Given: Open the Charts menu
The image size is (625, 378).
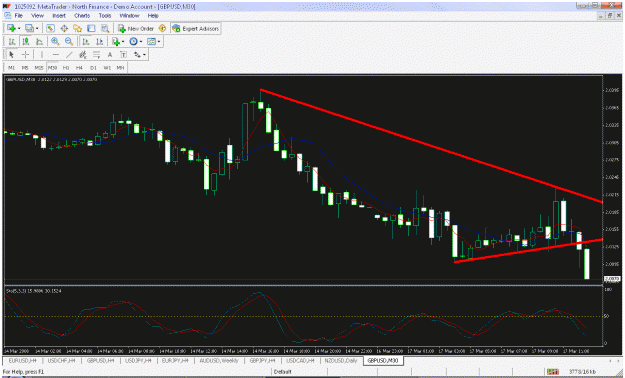Looking at the screenshot, I should pyautogui.click(x=82, y=16).
